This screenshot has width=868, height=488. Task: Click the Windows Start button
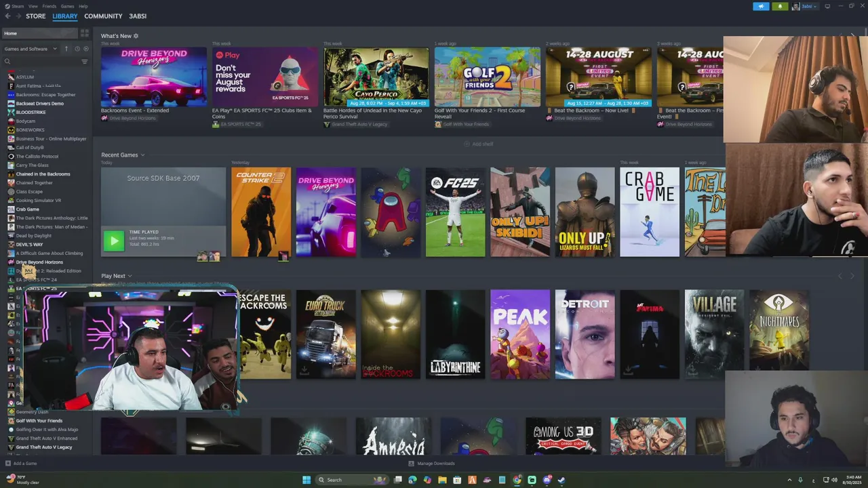point(307,480)
